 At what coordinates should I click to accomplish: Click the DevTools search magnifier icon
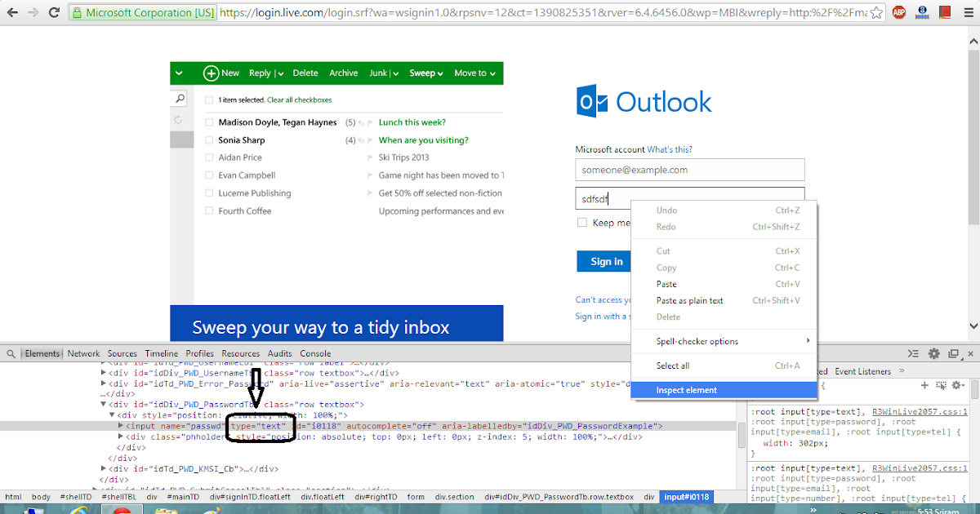(11, 354)
